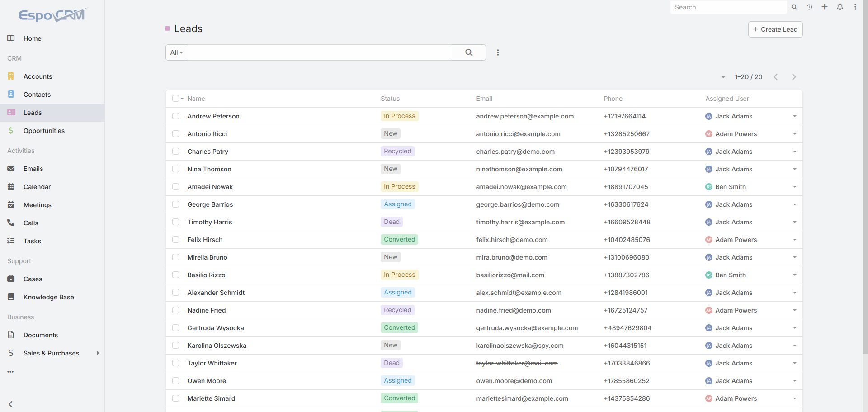868x412 pixels.
Task: Open the top-right three-dot user menu
Action: [855, 7]
